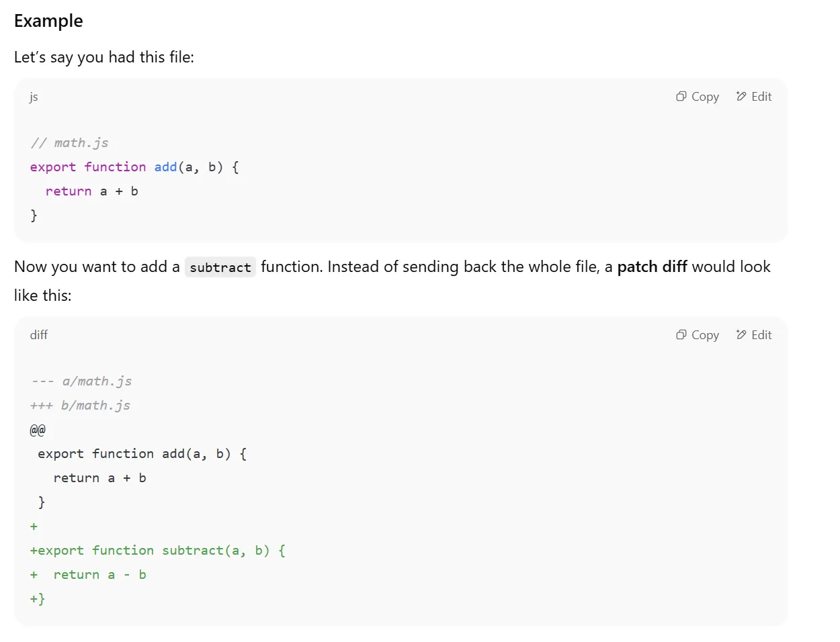Click the "+++ b/math.js" diff header line

coord(80,406)
